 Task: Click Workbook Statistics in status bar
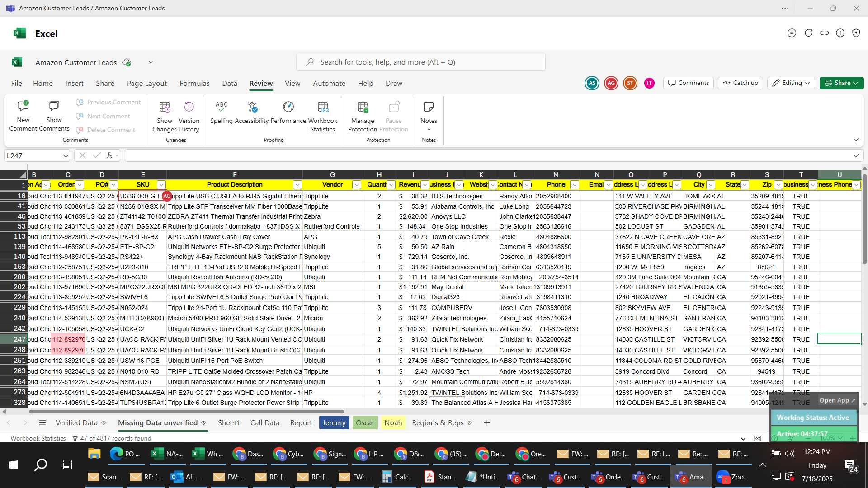click(38, 438)
